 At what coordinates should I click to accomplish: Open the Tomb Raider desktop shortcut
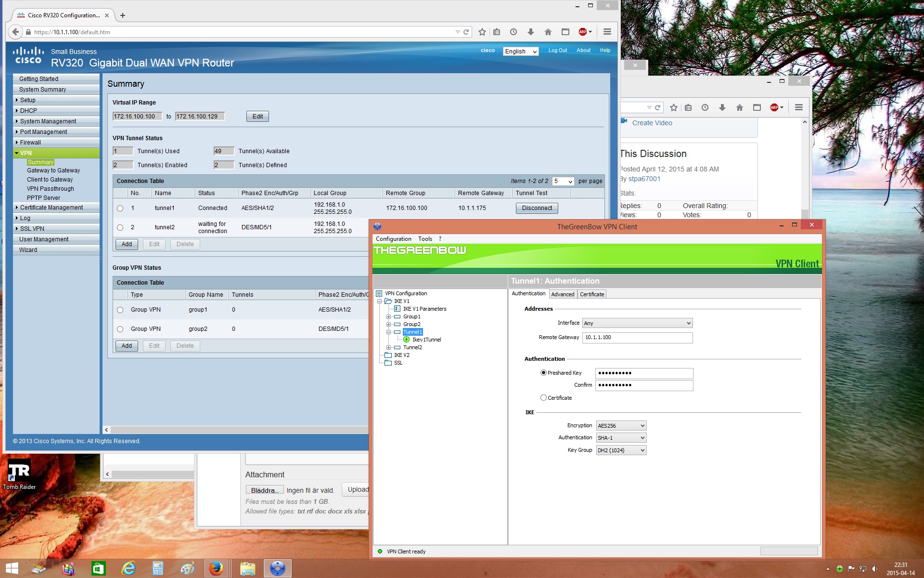19,475
